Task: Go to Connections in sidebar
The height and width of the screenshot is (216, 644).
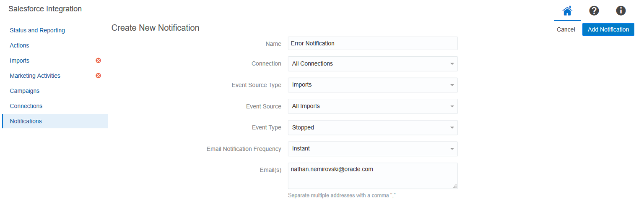Action: click(26, 106)
